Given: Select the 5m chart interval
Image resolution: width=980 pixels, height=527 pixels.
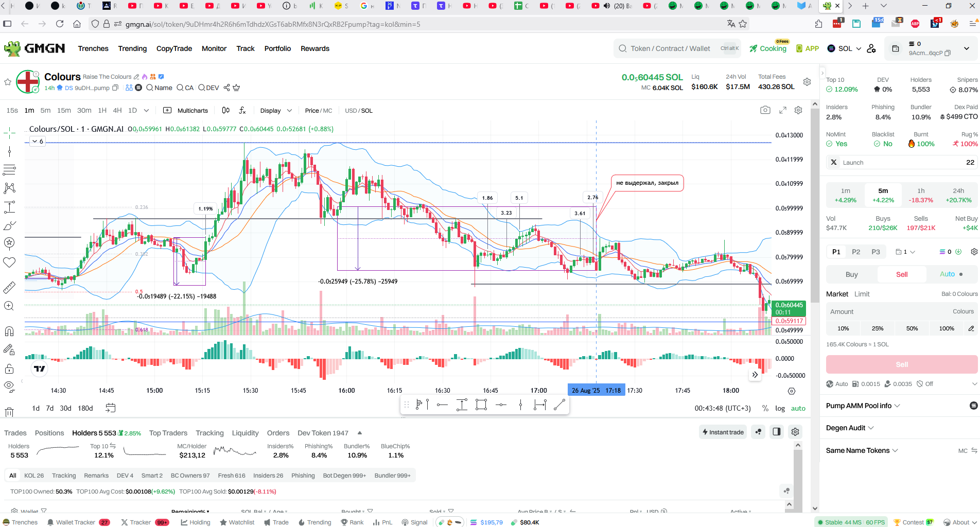Looking at the screenshot, I should tap(45, 110).
